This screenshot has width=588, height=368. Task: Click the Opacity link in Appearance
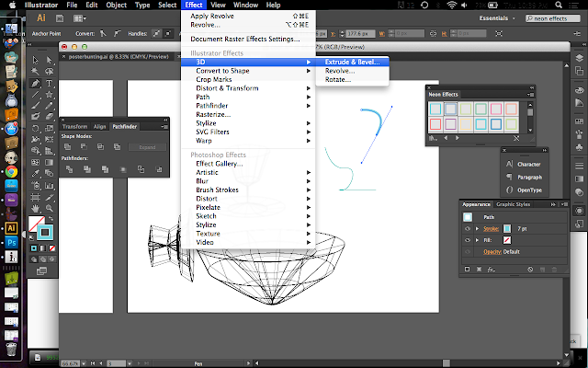[492, 252]
